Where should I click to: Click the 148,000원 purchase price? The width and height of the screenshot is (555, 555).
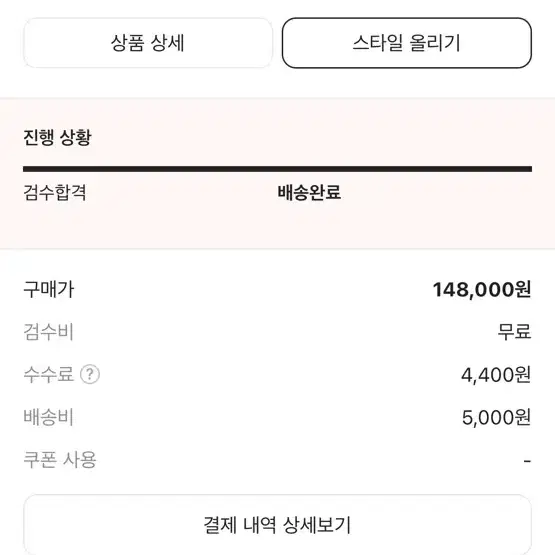[x=482, y=290]
